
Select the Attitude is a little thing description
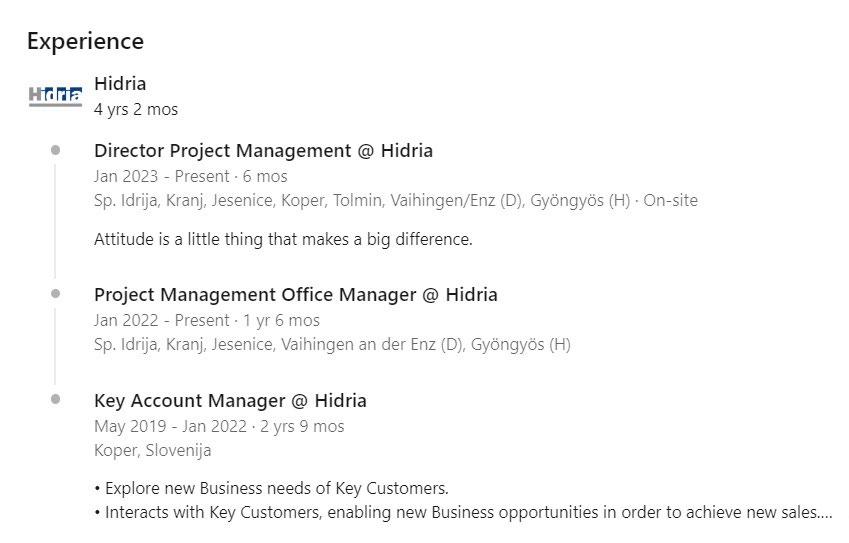click(x=283, y=239)
